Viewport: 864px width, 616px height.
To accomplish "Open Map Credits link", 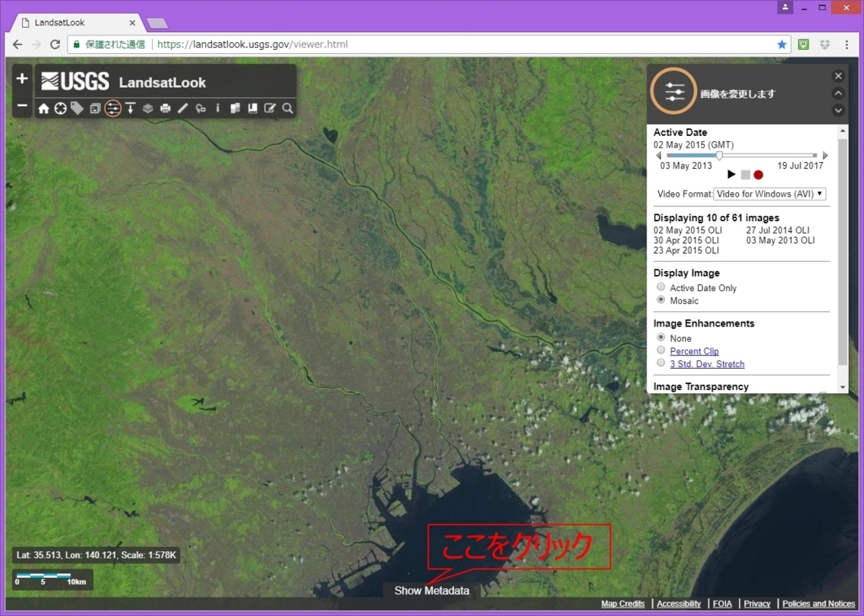I will point(623,604).
